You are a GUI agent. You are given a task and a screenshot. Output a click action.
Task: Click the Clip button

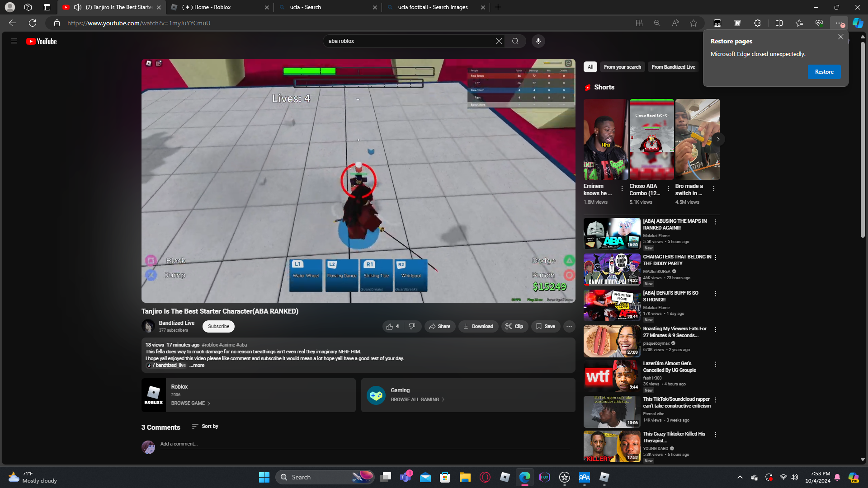point(514,326)
